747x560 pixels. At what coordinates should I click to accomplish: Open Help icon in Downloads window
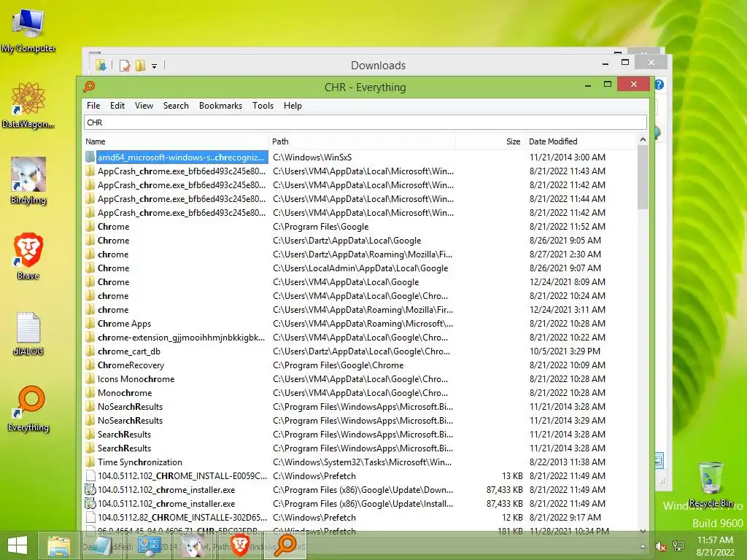click(659, 85)
